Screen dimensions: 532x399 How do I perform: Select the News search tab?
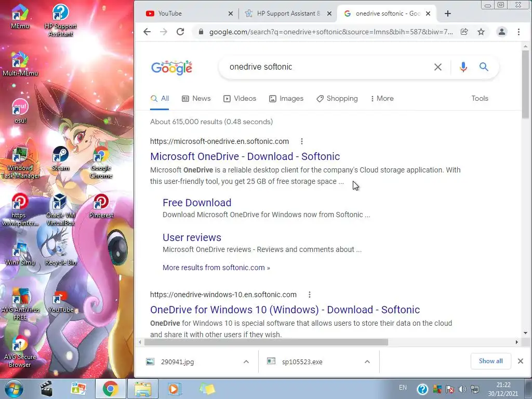(196, 98)
